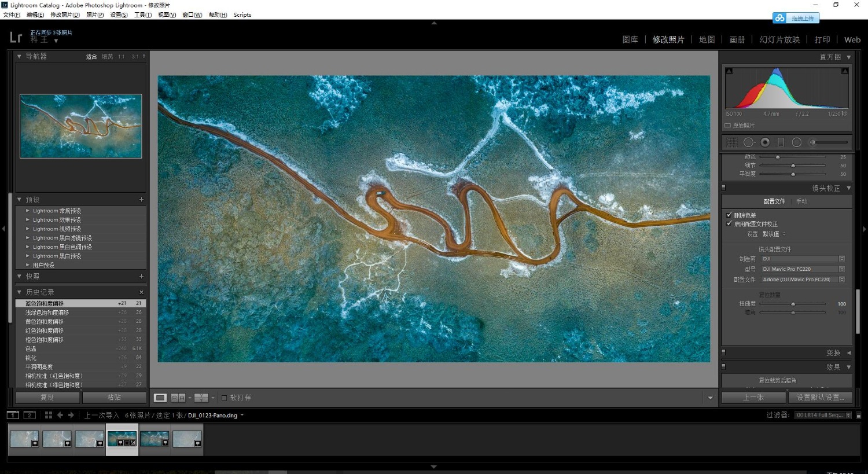Screen dimensions: 868x474
Task: Collapse the 导航器 panel
Action: click(19, 56)
